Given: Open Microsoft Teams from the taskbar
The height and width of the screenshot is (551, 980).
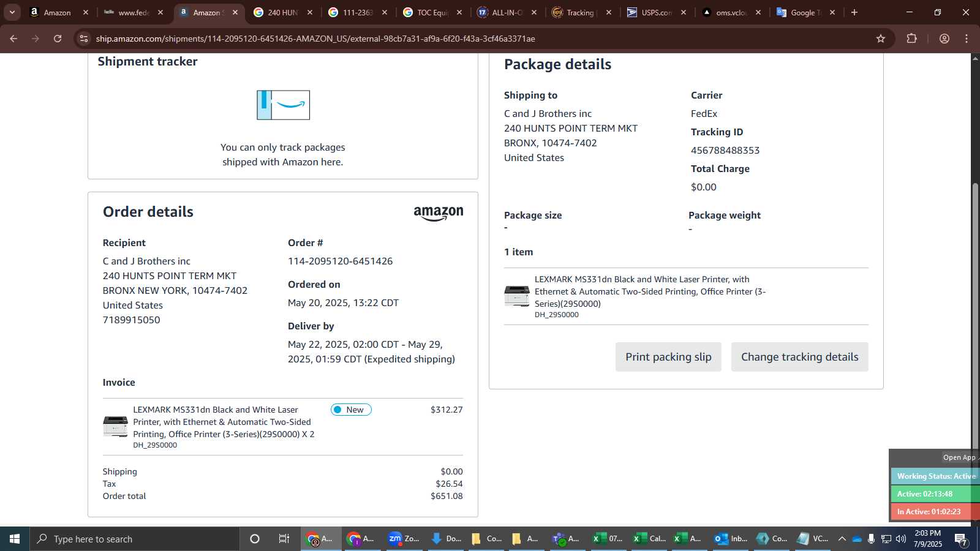Looking at the screenshot, I should click(566, 539).
